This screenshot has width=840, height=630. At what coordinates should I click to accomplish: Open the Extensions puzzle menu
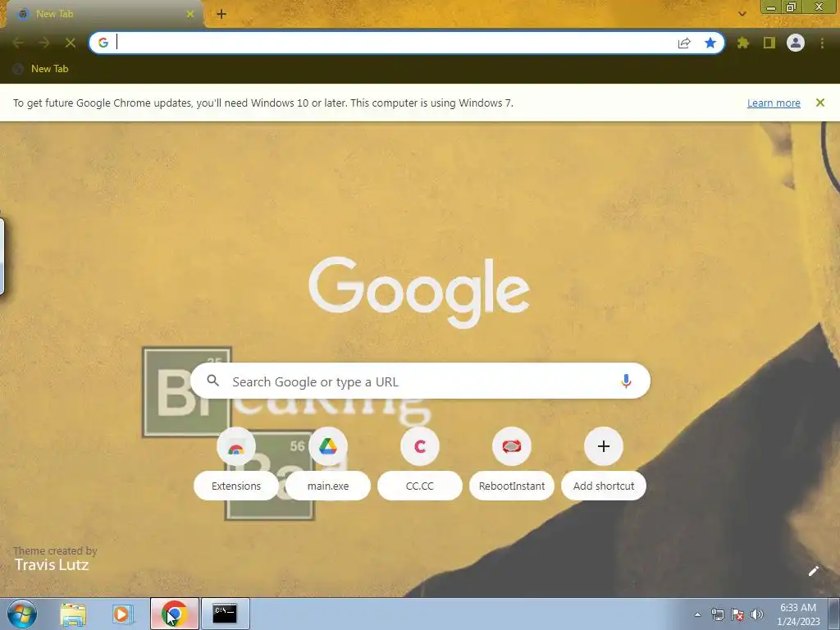[743, 43]
